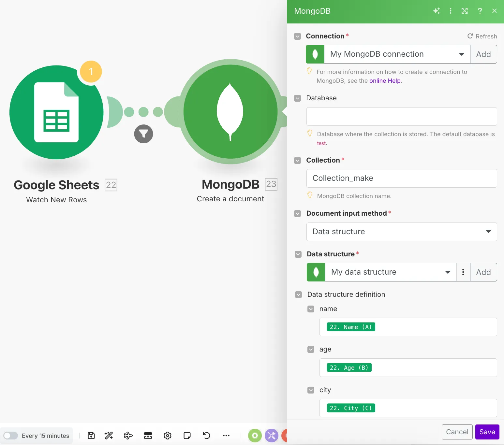This screenshot has height=445, width=504.
Task: Open the Document input method dropdown
Action: click(x=402, y=232)
